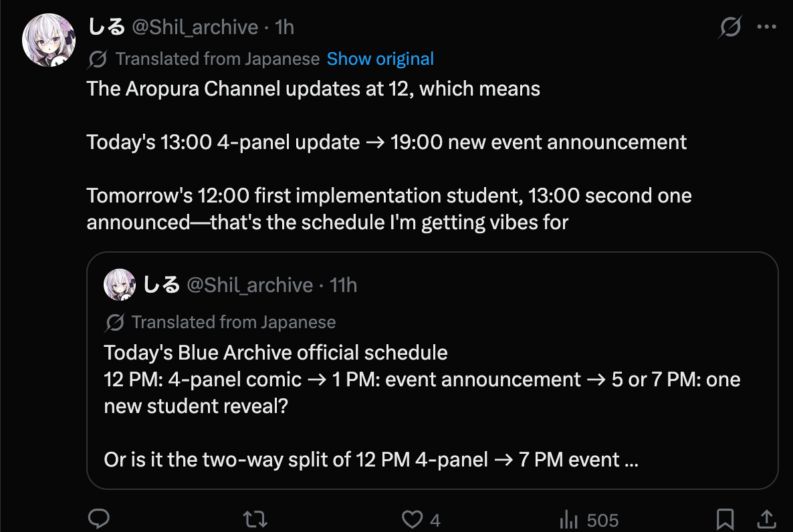Click the しる display name in quoted post
The width and height of the screenshot is (793, 532).
click(x=161, y=285)
